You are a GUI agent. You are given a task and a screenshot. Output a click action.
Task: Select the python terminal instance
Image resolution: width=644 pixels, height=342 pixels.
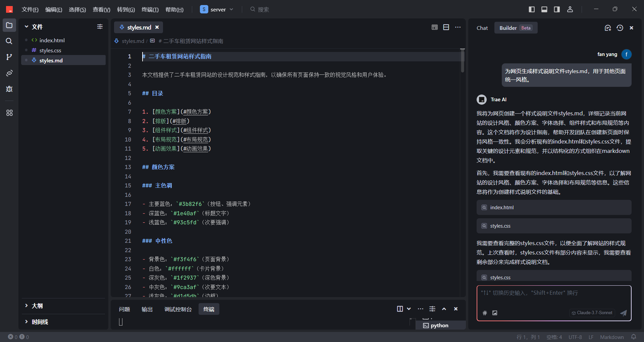pos(440,325)
